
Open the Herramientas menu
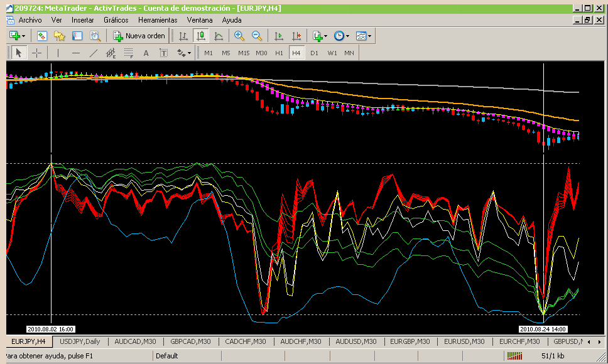coord(158,20)
